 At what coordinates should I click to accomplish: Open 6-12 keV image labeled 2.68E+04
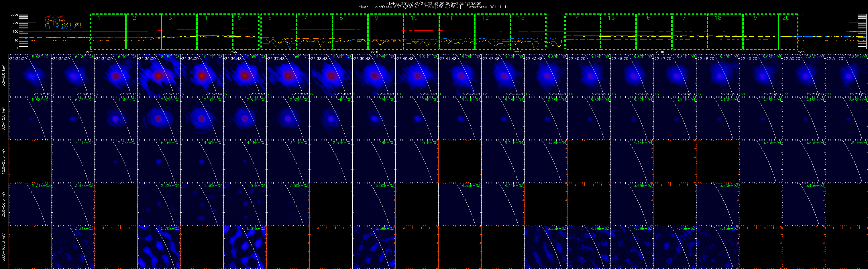847,118
